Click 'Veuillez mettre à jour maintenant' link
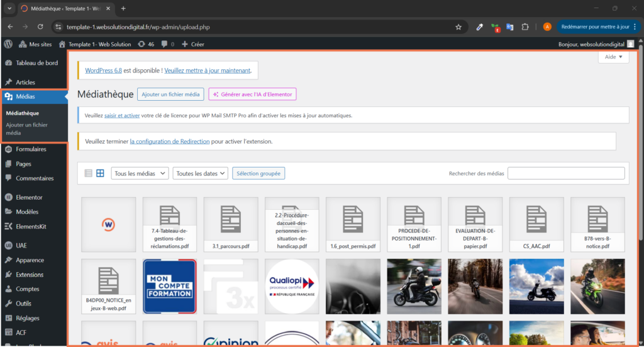The image size is (644, 347). [208, 71]
